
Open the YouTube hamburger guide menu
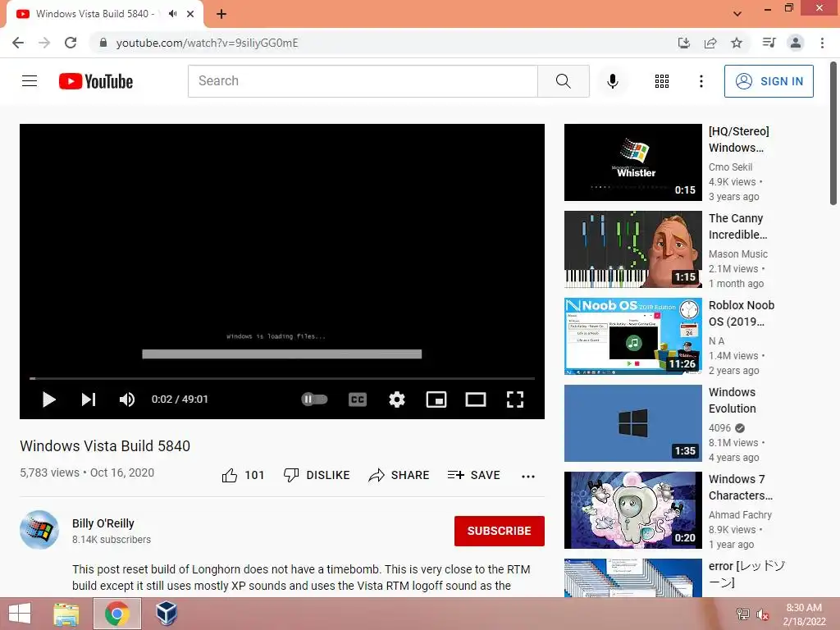30,81
